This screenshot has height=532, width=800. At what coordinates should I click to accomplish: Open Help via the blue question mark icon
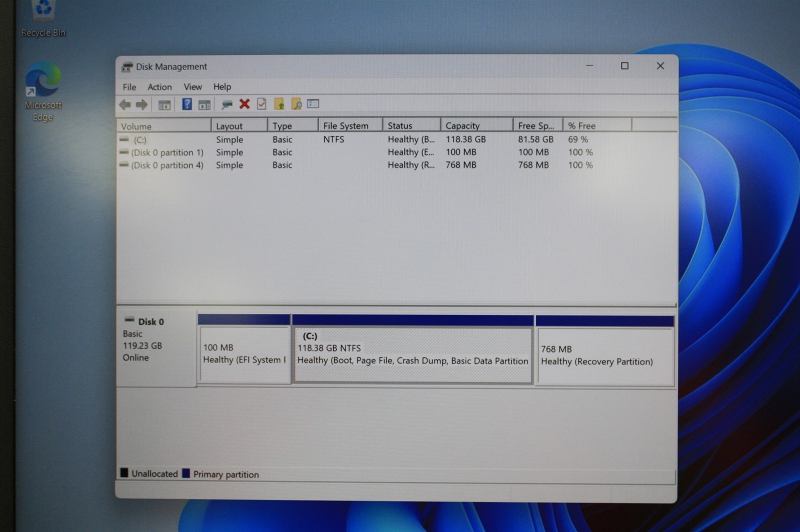pos(187,104)
